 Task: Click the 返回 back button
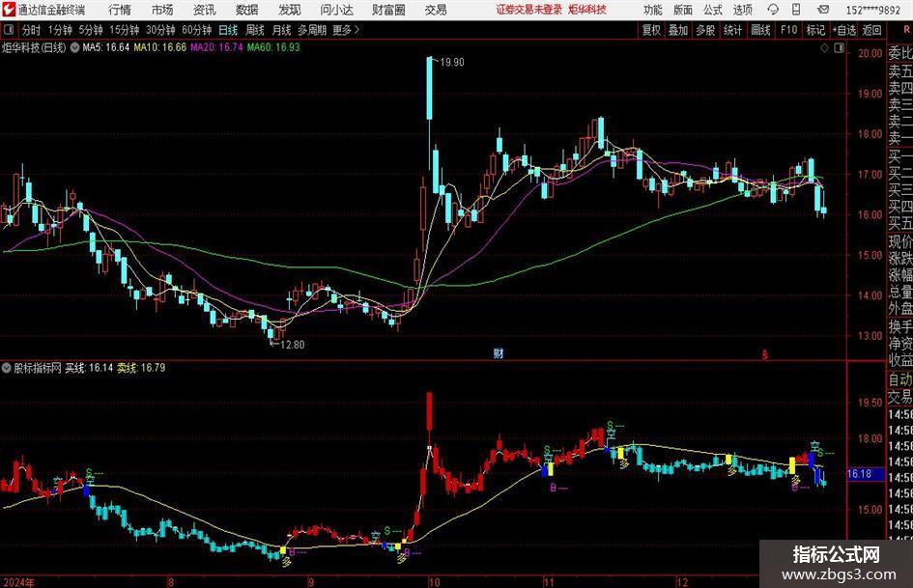871,30
